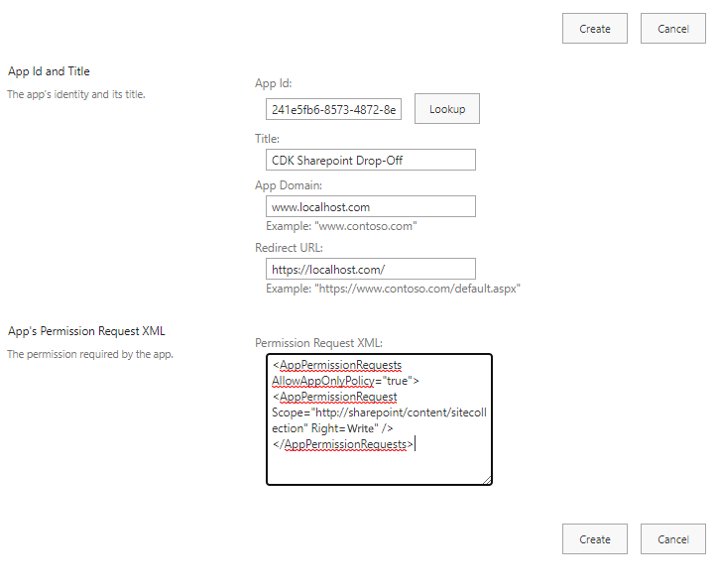
Task: Focus the App Id input field
Action: click(x=333, y=109)
